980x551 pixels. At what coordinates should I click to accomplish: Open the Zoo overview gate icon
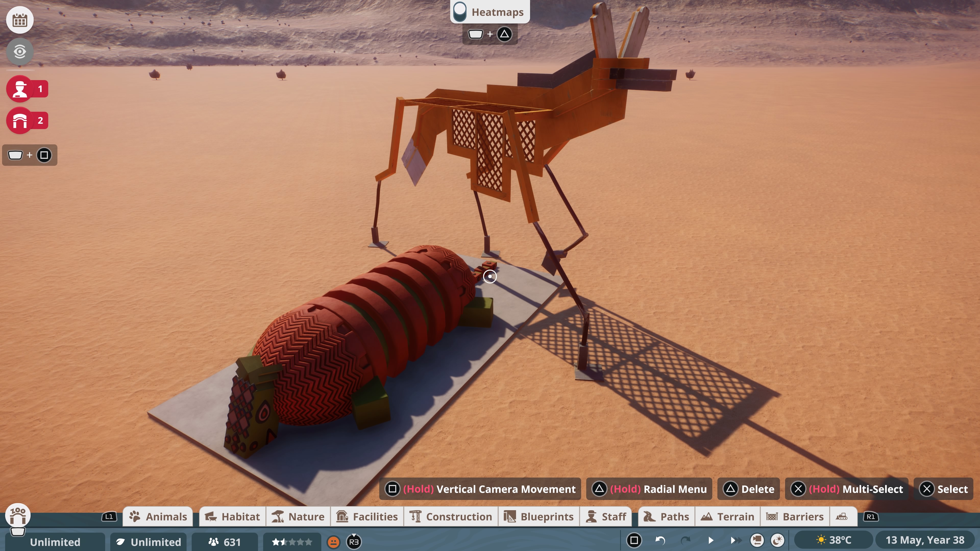pos(18,516)
